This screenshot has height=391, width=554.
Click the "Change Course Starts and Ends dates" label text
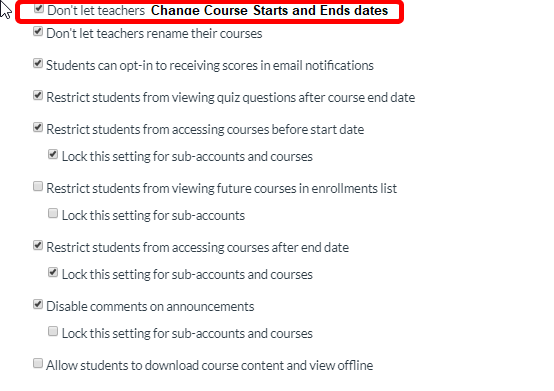pyautogui.click(x=269, y=11)
